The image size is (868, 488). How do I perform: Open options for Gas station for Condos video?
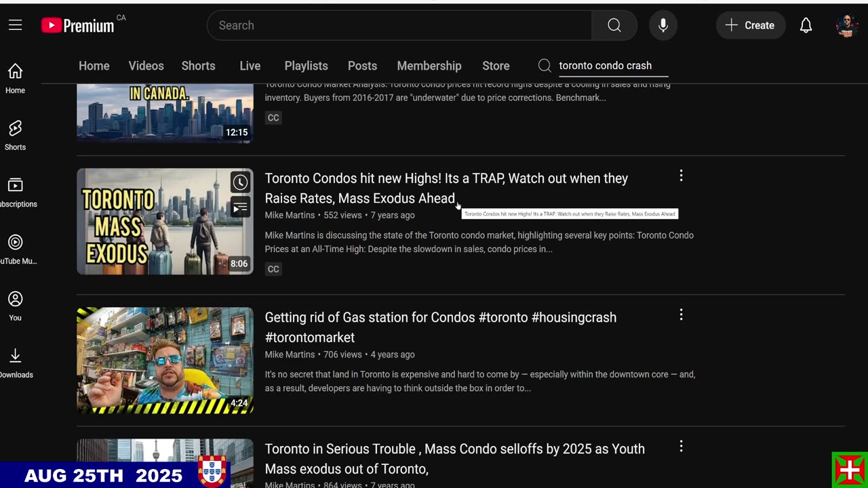tap(681, 315)
